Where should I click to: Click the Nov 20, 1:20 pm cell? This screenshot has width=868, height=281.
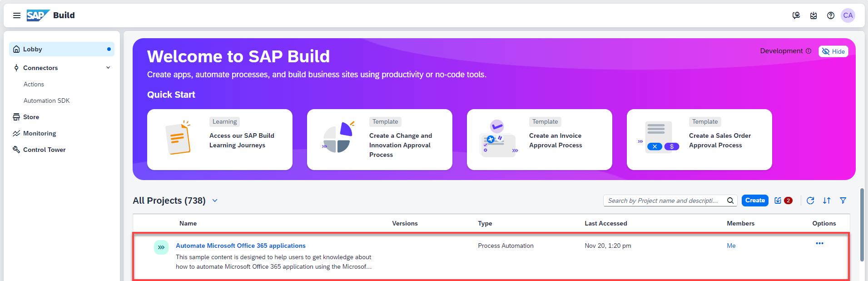pos(608,246)
